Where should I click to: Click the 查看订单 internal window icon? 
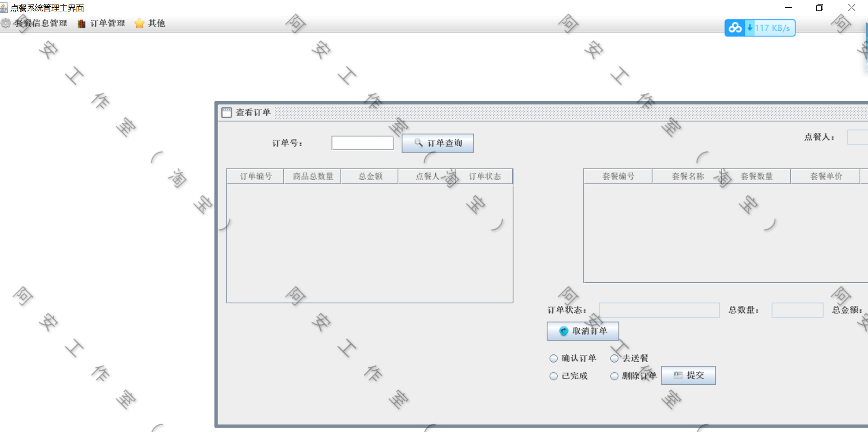click(226, 113)
